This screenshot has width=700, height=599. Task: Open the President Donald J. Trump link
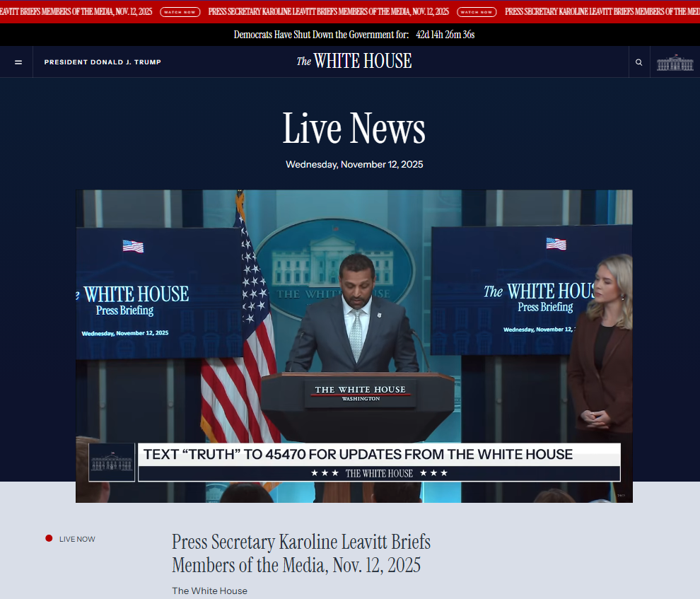point(103,62)
